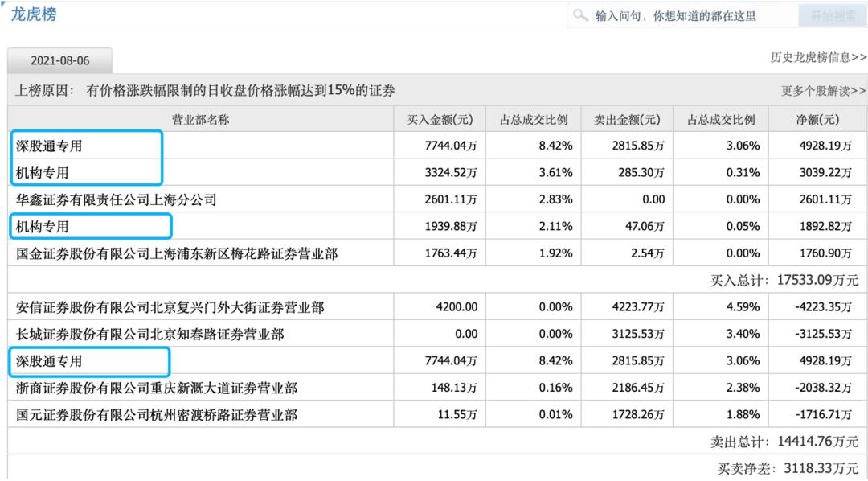Click the magnifying glass search icon
Screen dimensions: 868x481
581,14
